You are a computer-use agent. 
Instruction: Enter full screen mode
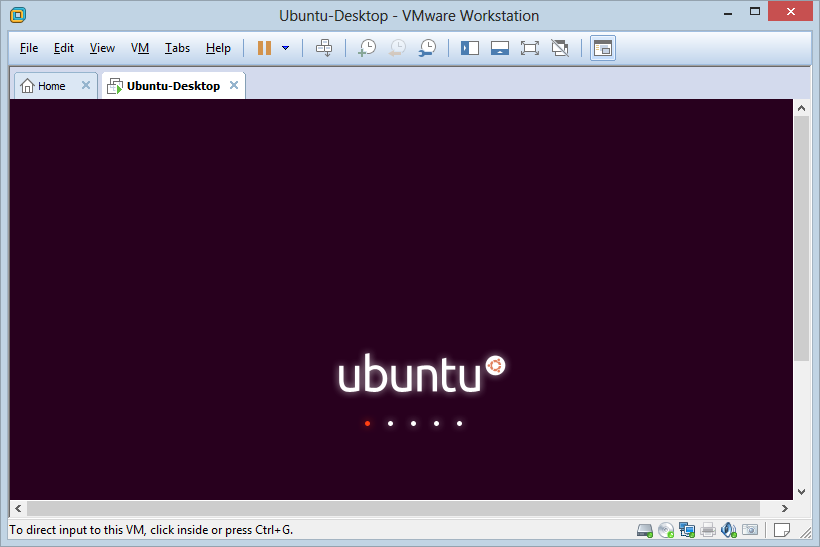530,48
